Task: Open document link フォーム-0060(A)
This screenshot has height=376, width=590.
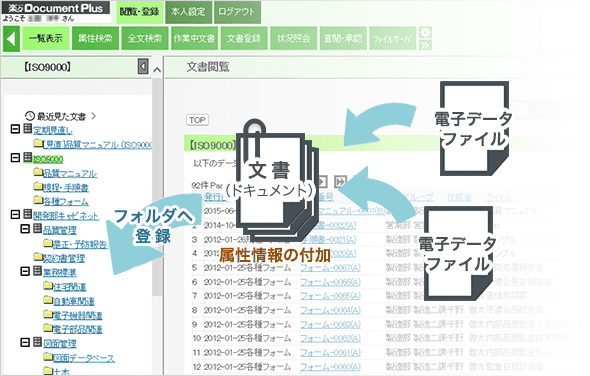Action: point(330,367)
